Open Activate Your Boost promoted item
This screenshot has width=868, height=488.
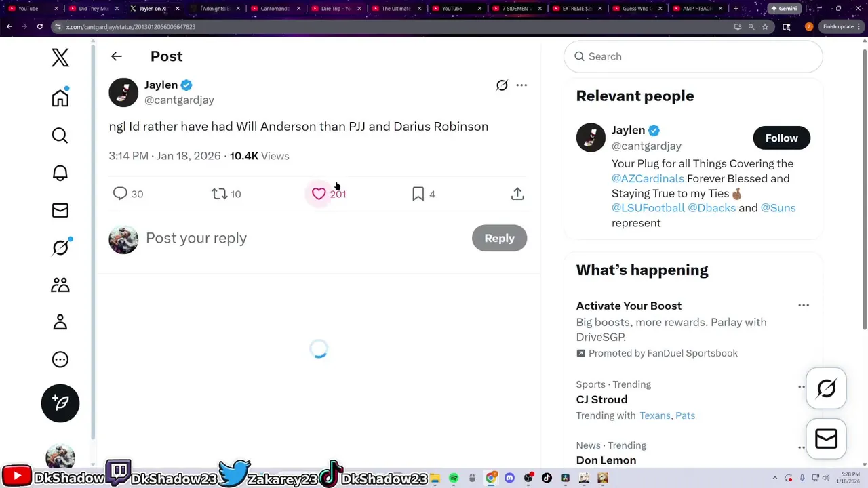[693, 329]
